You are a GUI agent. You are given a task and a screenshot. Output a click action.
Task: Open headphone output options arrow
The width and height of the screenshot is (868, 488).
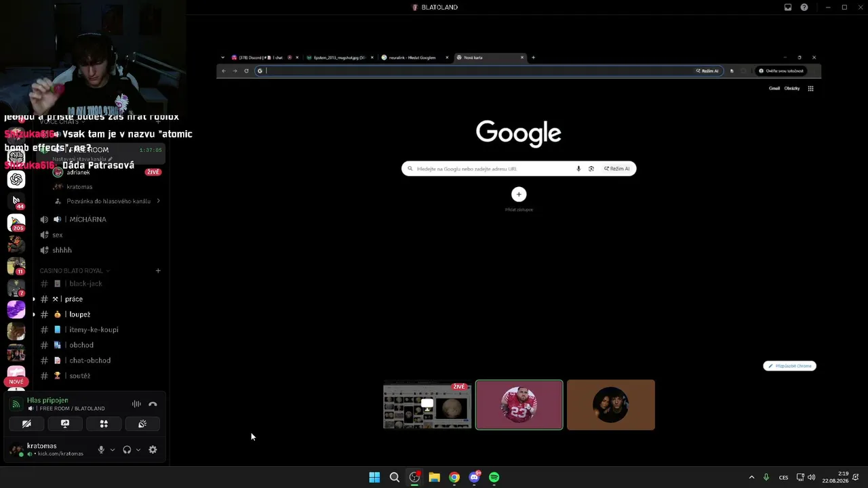tap(138, 449)
